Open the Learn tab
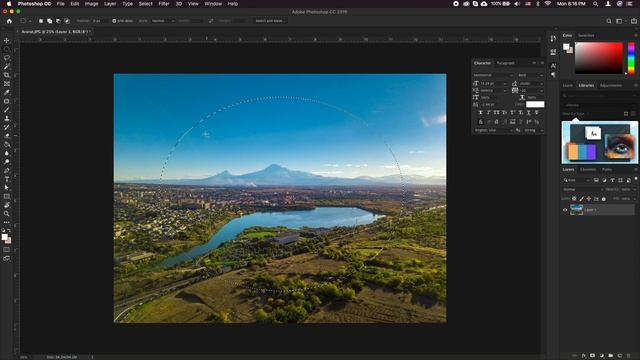This screenshot has height=360, width=640. [x=568, y=85]
